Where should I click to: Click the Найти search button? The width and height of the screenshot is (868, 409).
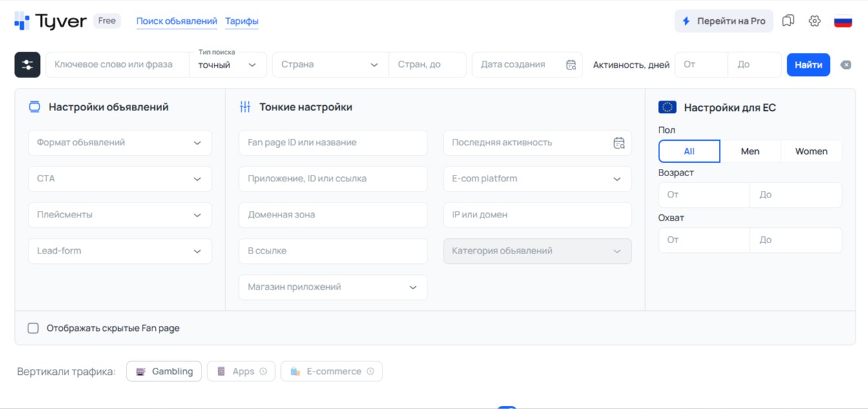[808, 65]
